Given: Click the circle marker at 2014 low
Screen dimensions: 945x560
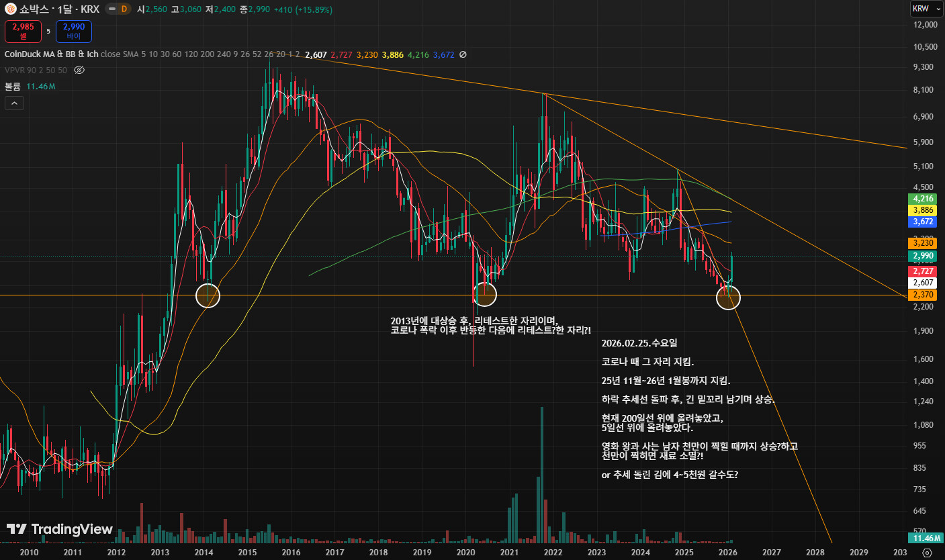Looking at the screenshot, I should [208, 295].
